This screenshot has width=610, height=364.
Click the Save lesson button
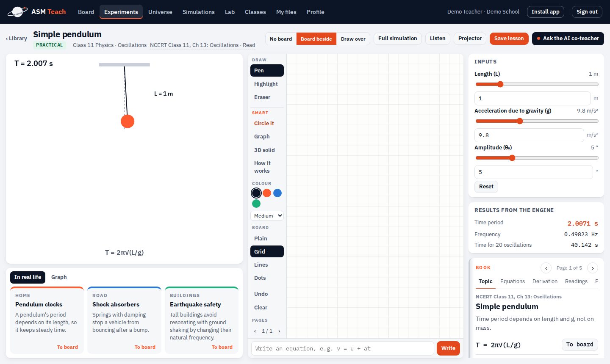[x=509, y=39]
